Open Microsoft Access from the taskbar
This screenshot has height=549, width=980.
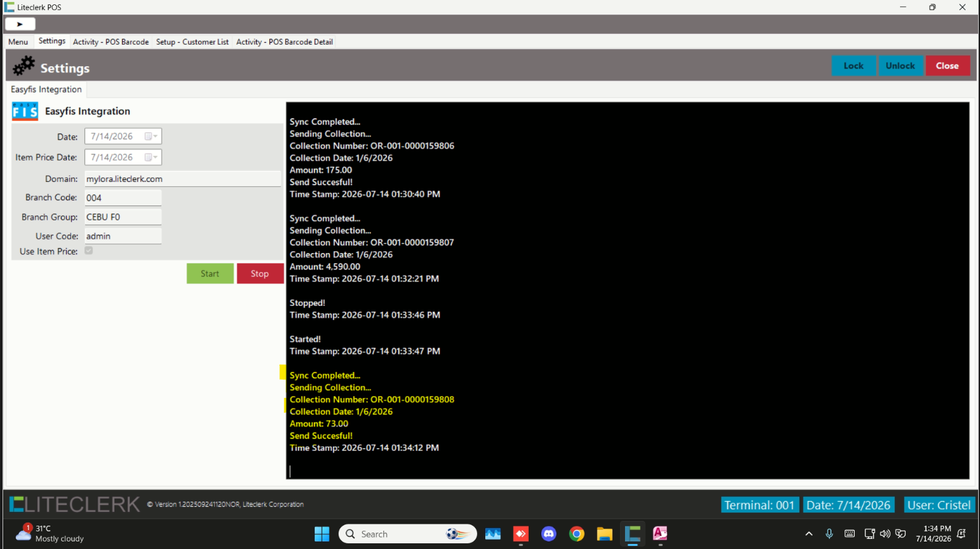tap(660, 534)
